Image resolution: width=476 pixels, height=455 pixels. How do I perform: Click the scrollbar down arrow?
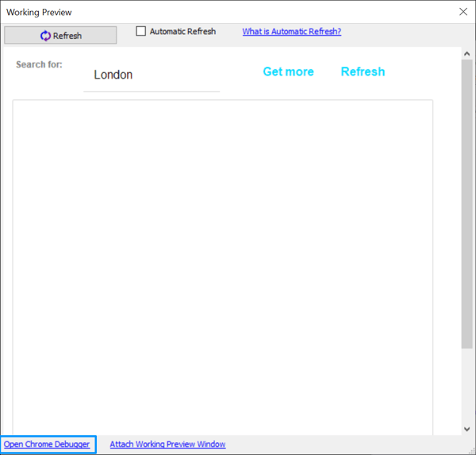pos(467,429)
